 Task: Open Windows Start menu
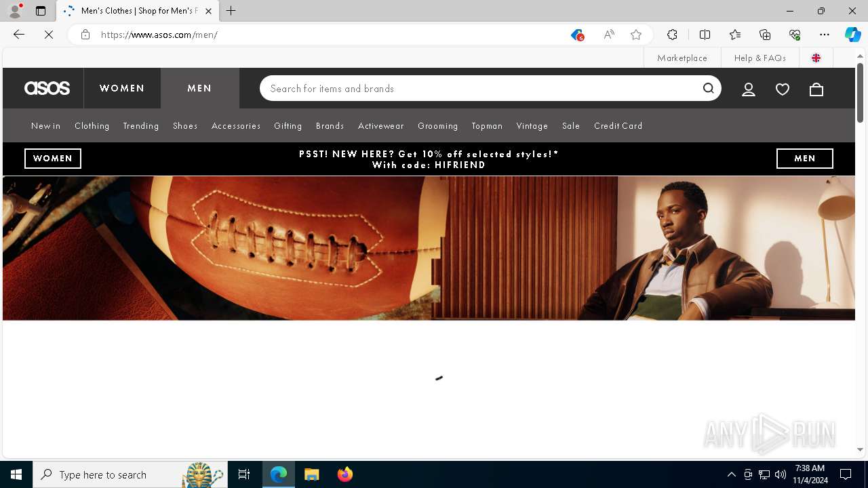[x=16, y=474]
